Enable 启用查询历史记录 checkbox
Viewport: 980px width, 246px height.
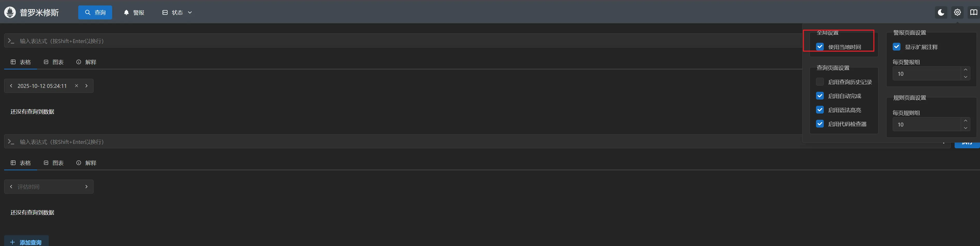tap(820, 82)
